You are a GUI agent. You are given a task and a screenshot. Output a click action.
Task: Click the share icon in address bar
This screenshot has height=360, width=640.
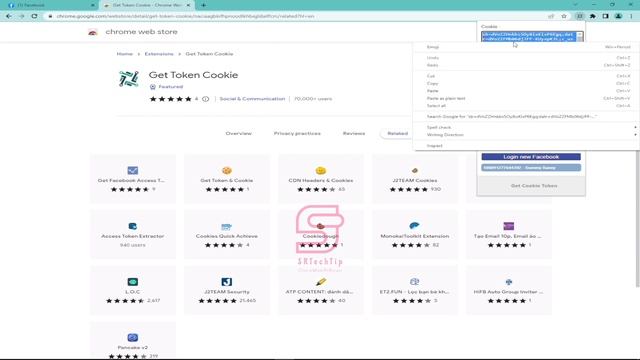pos(551,16)
